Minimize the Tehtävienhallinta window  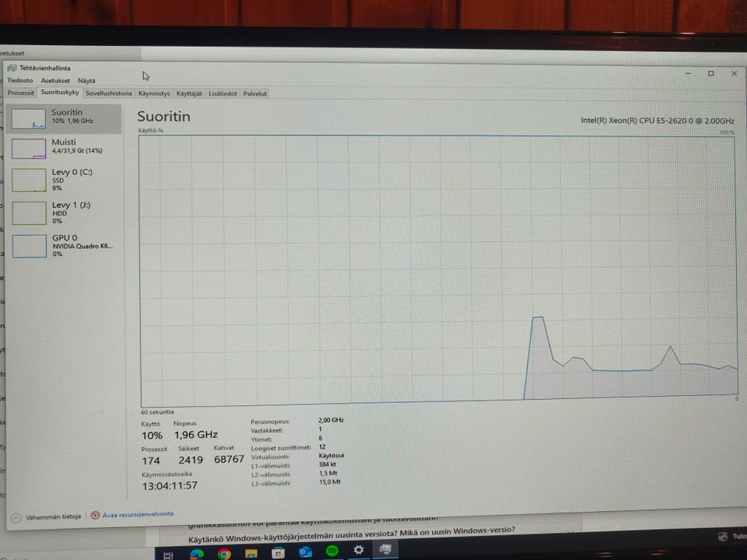(688, 73)
